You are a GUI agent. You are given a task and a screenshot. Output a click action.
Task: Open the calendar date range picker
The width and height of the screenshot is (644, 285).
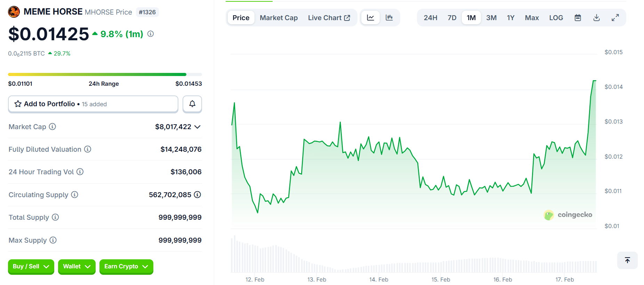[x=578, y=18]
